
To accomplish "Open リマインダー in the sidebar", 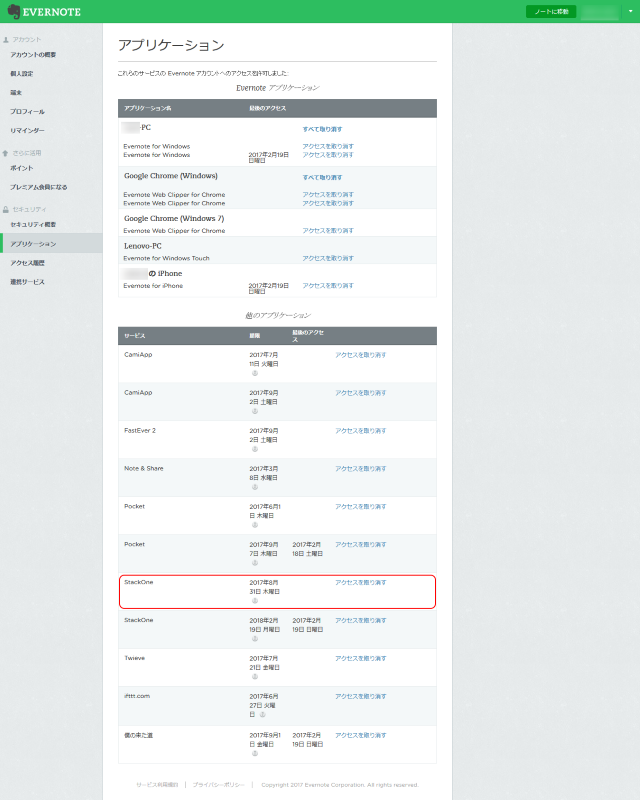I will coord(27,130).
